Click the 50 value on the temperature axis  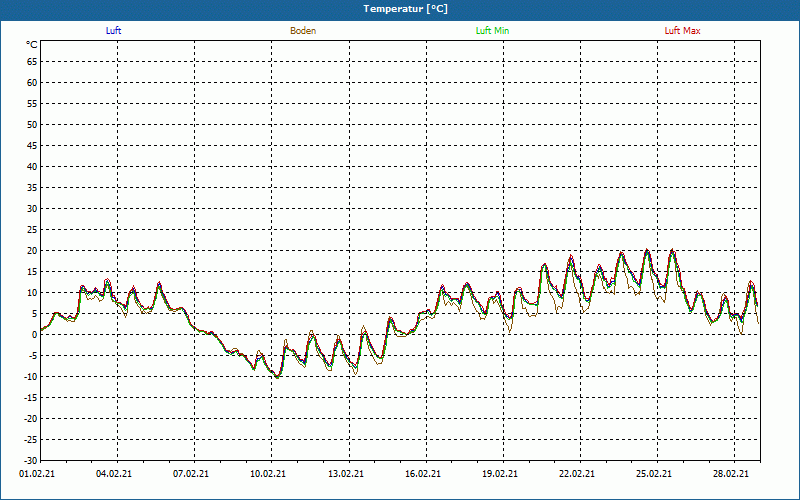(32, 124)
